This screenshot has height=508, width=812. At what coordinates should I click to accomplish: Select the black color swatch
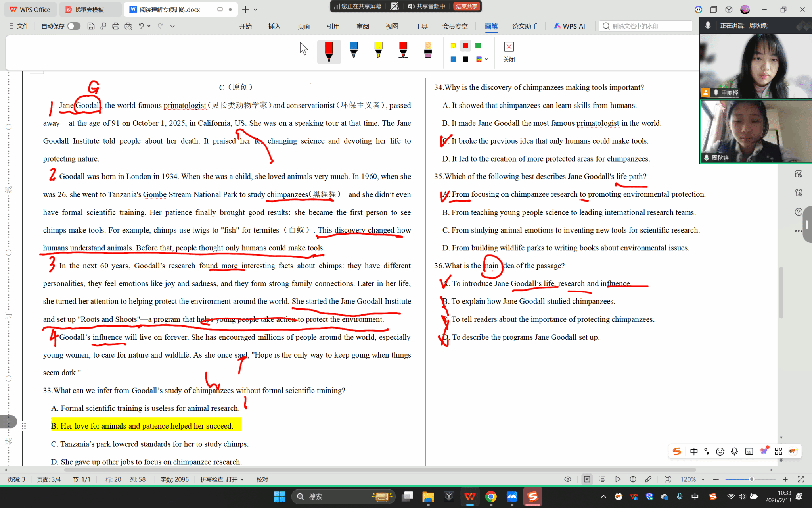(x=466, y=59)
